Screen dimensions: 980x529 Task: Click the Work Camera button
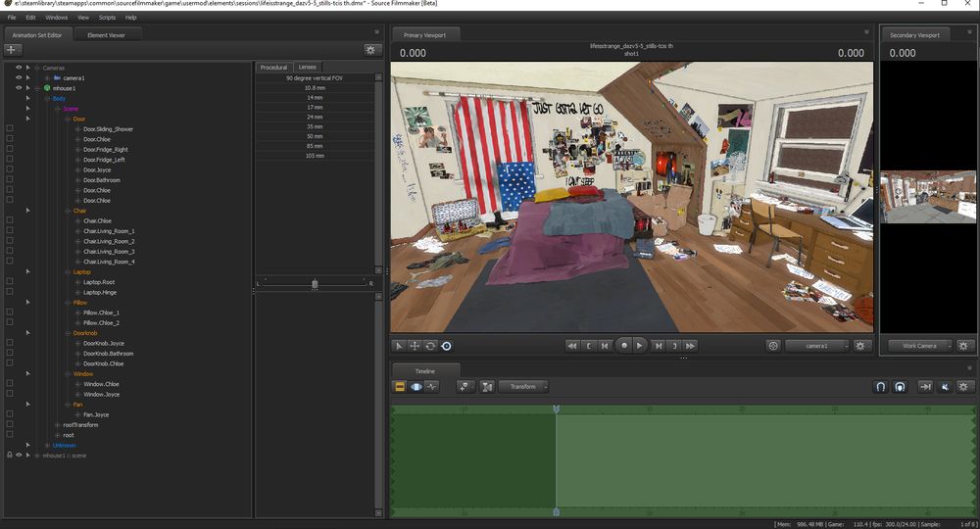[919, 346]
